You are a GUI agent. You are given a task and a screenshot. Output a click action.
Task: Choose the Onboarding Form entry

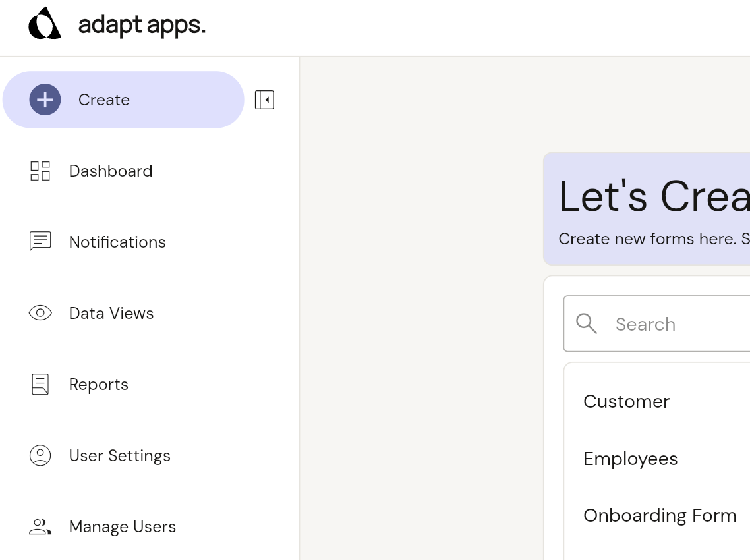pos(660,515)
